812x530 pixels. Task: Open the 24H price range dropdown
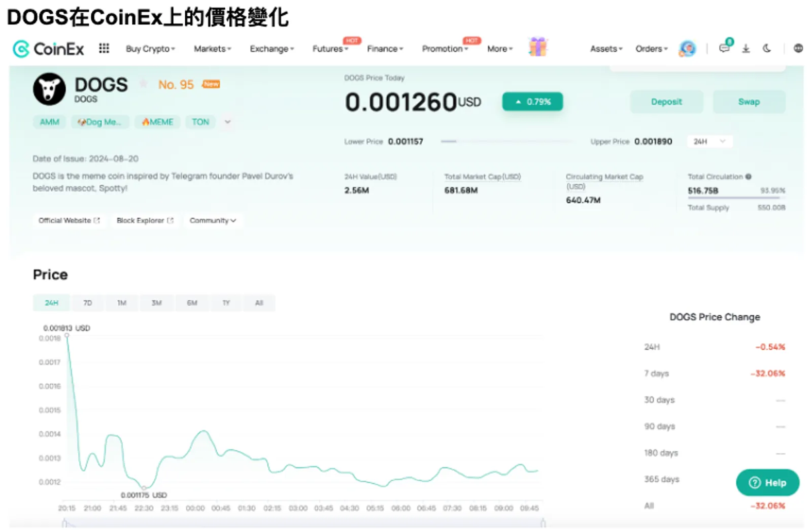(709, 142)
